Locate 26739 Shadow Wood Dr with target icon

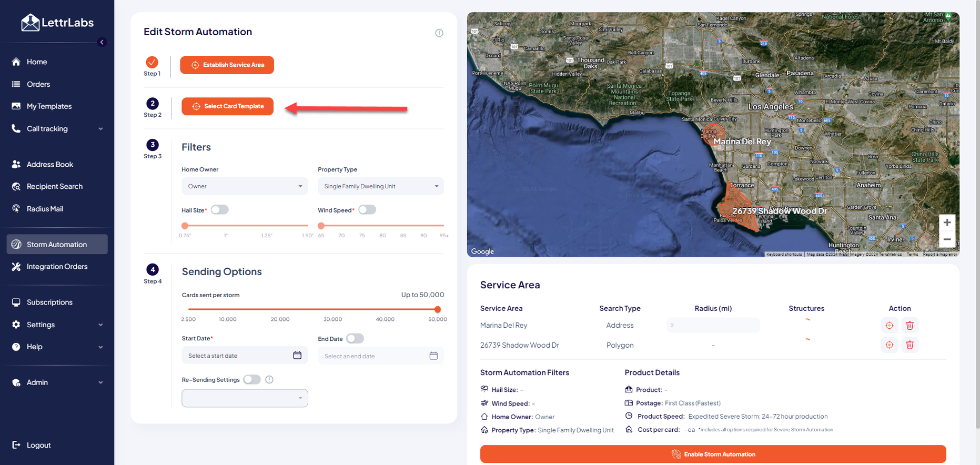890,345
